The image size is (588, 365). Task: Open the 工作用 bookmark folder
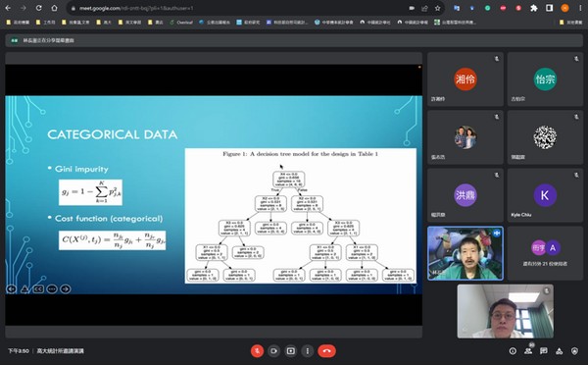[46, 23]
